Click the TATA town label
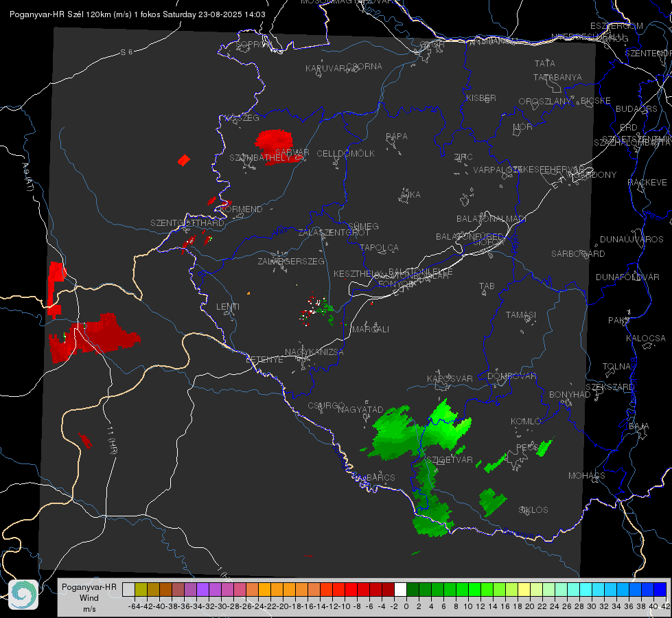 point(545,63)
